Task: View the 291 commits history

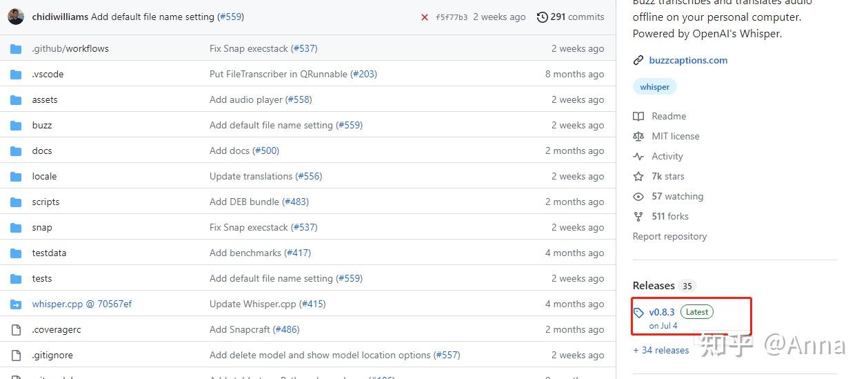Action: pos(576,17)
